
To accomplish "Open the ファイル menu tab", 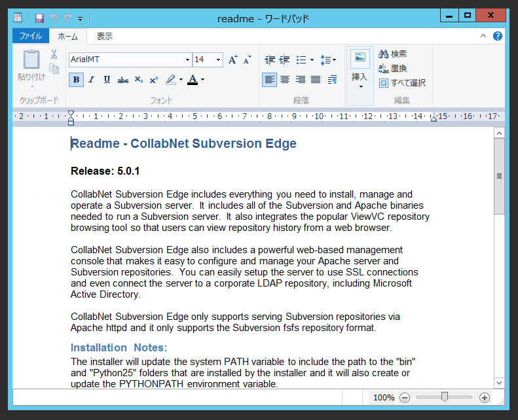I will [31, 36].
